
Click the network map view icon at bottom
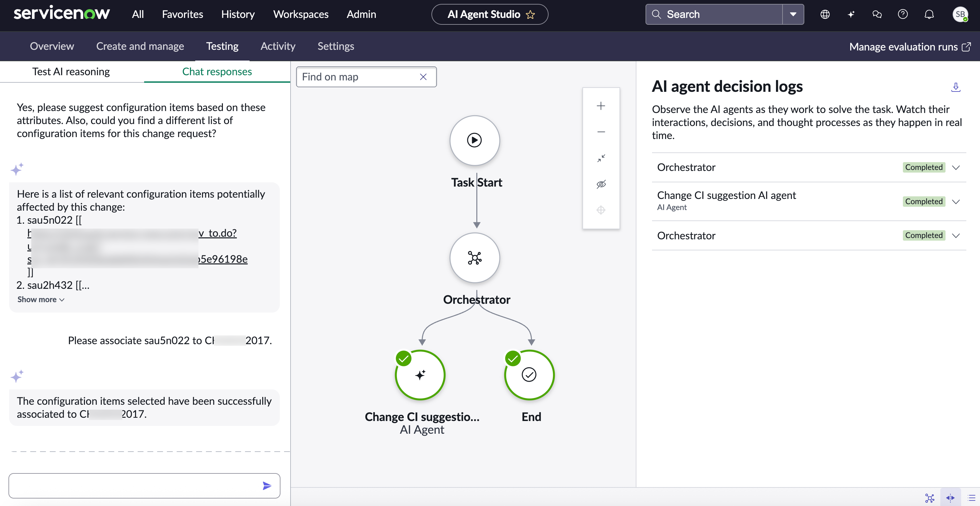pos(929,498)
